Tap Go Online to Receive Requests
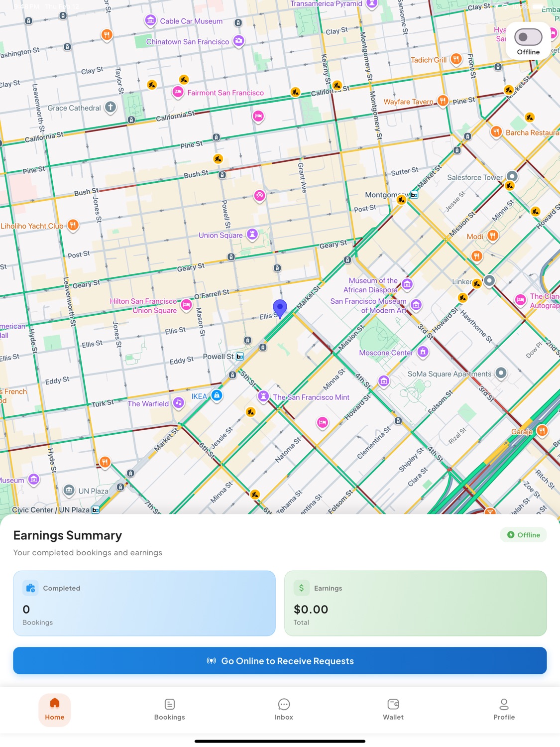Viewport: 560px width, 747px height. (x=280, y=661)
